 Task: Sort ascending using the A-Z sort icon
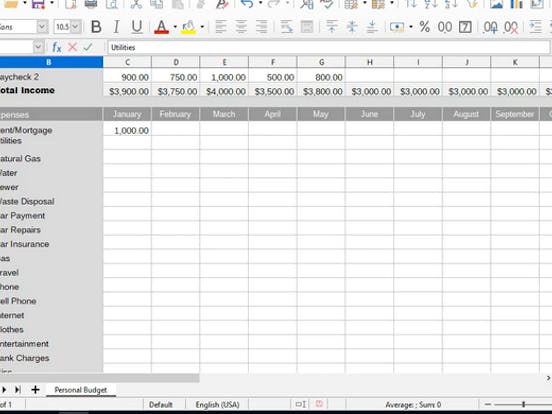431,4
